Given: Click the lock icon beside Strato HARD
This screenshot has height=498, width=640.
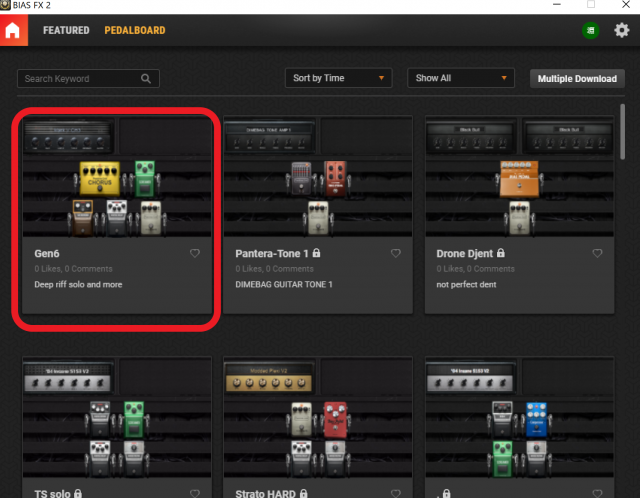Looking at the screenshot, I should click(x=304, y=493).
